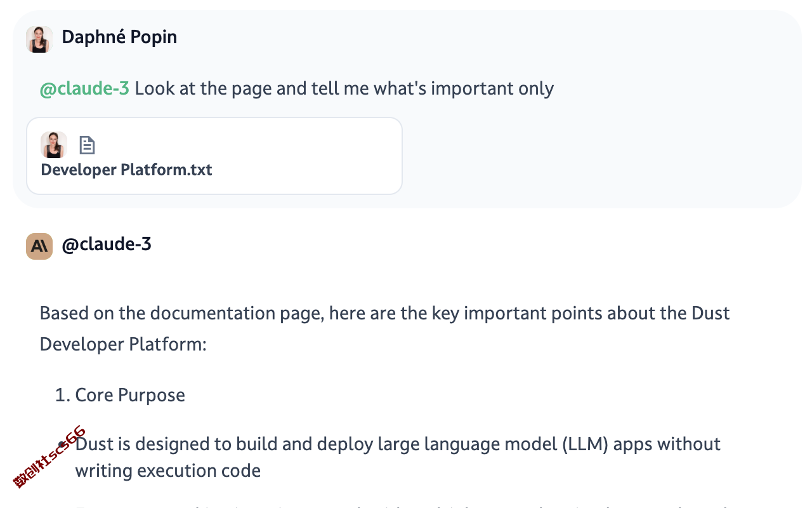Click the 'Based on the documentation page' line

[x=384, y=314]
